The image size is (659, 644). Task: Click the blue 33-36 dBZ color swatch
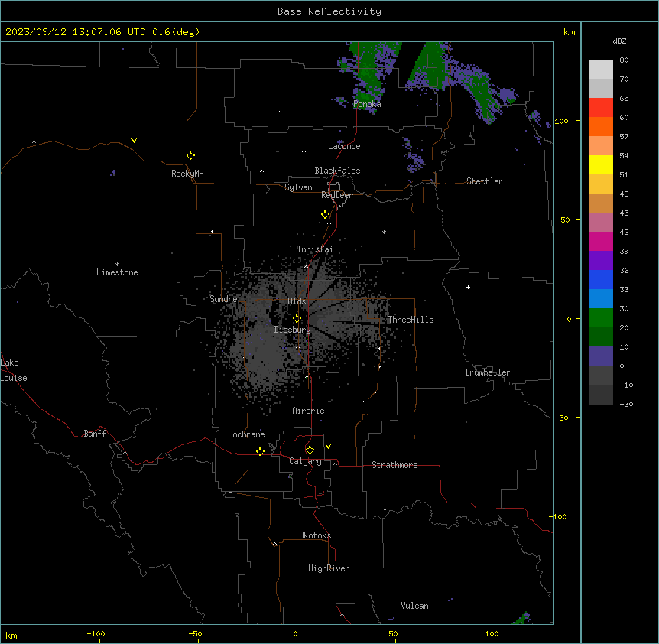(x=601, y=279)
